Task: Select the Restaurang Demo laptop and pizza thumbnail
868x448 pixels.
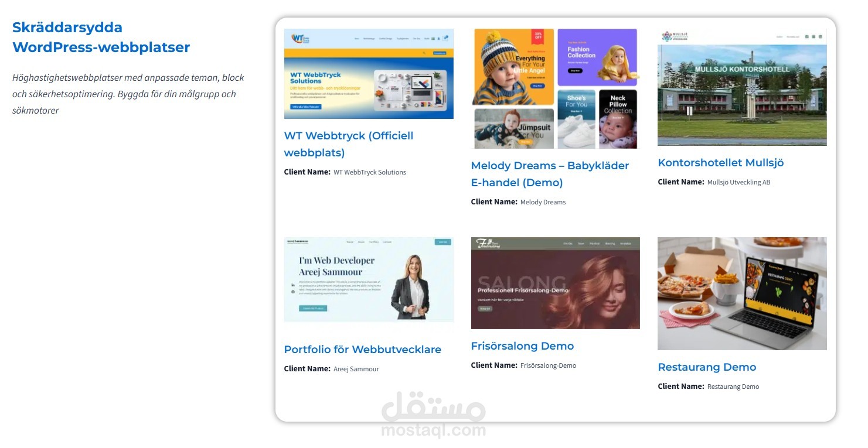Action: tap(742, 293)
